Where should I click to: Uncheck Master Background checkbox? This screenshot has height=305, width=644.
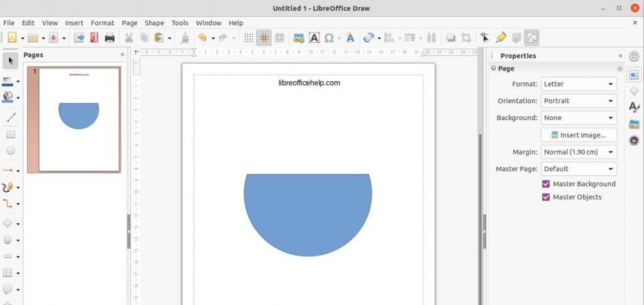click(x=546, y=184)
